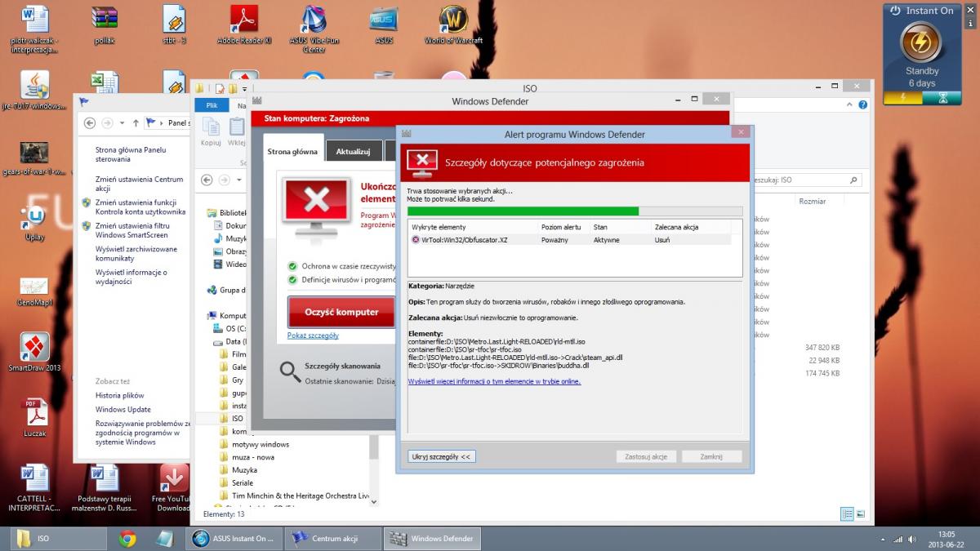
Task: Switch to ASUS Instant On taskbar button
Action: (x=234, y=539)
